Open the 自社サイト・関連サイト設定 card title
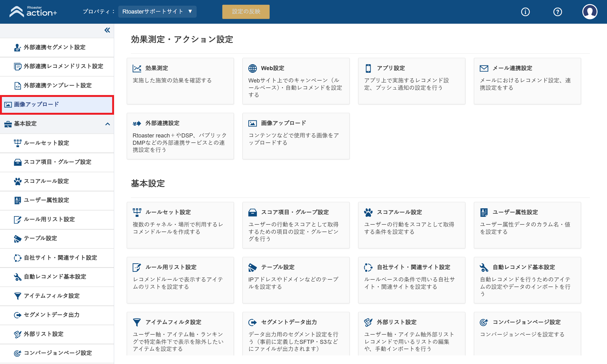Image resolution: width=607 pixels, height=364 pixels. tap(414, 267)
